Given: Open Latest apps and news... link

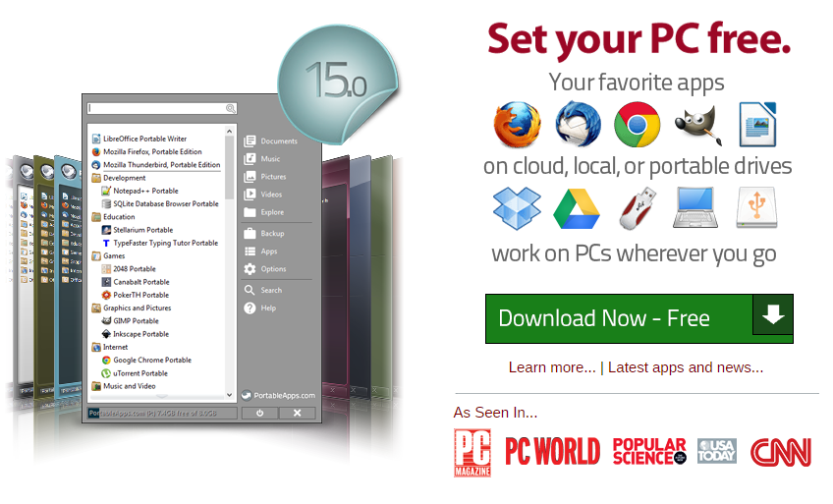Looking at the screenshot, I should [x=686, y=367].
